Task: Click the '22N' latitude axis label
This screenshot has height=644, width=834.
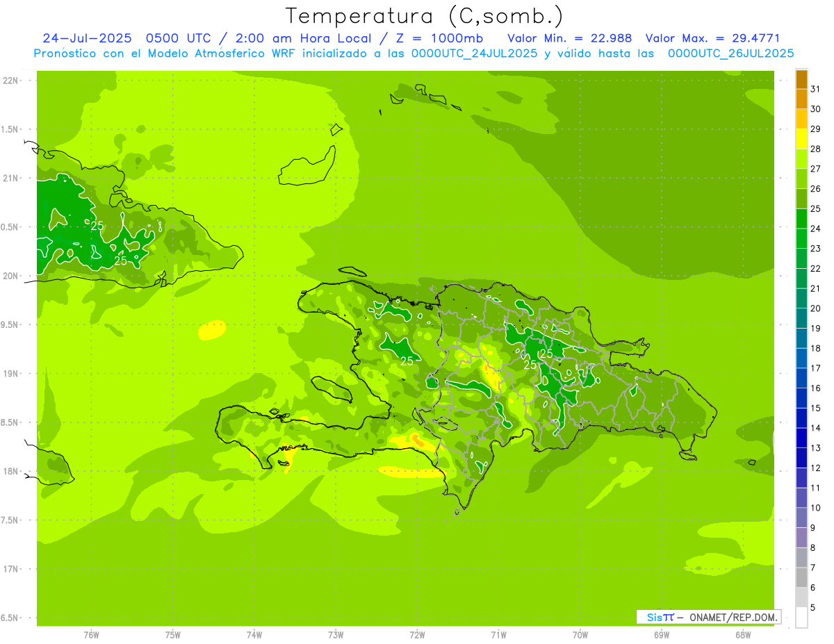Action: (11, 81)
